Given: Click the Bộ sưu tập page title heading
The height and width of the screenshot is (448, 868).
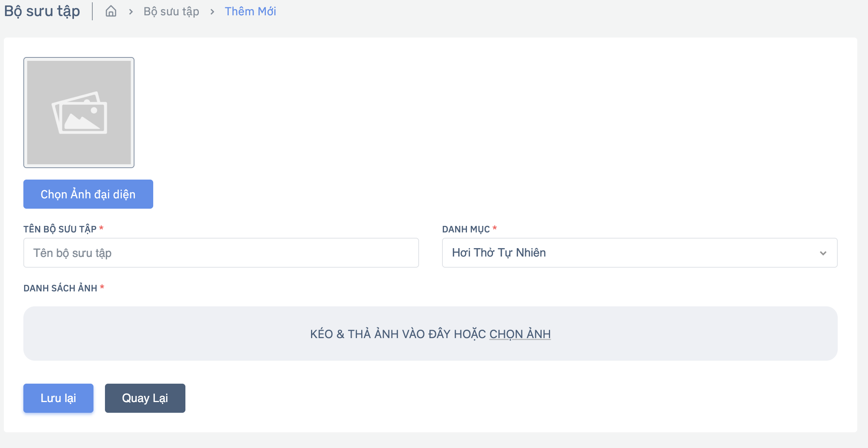Looking at the screenshot, I should (x=42, y=11).
